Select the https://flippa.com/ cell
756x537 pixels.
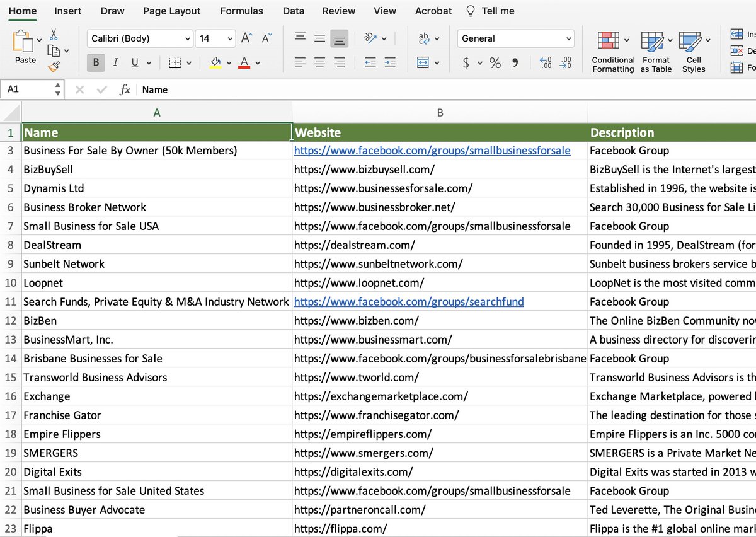pyautogui.click(x=440, y=528)
